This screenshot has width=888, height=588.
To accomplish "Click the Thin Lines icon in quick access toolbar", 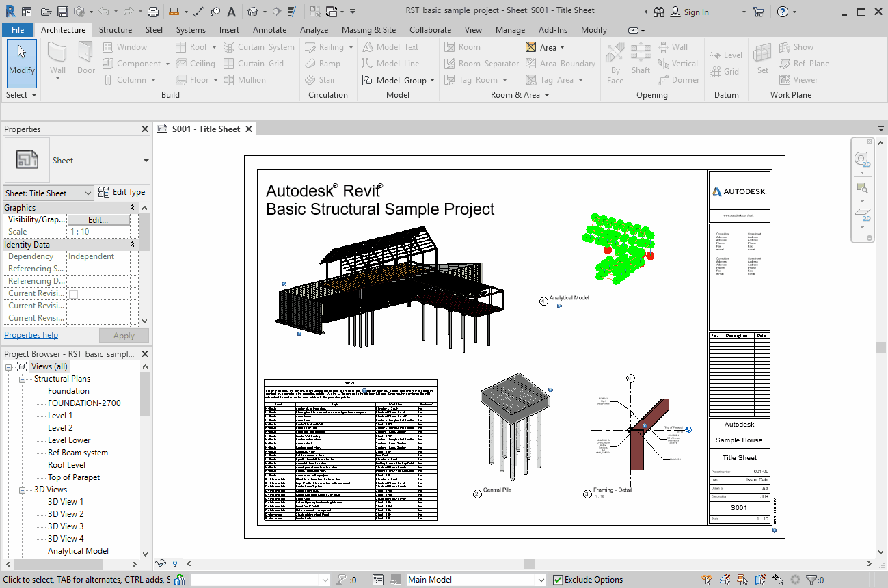I will pyautogui.click(x=293, y=12).
